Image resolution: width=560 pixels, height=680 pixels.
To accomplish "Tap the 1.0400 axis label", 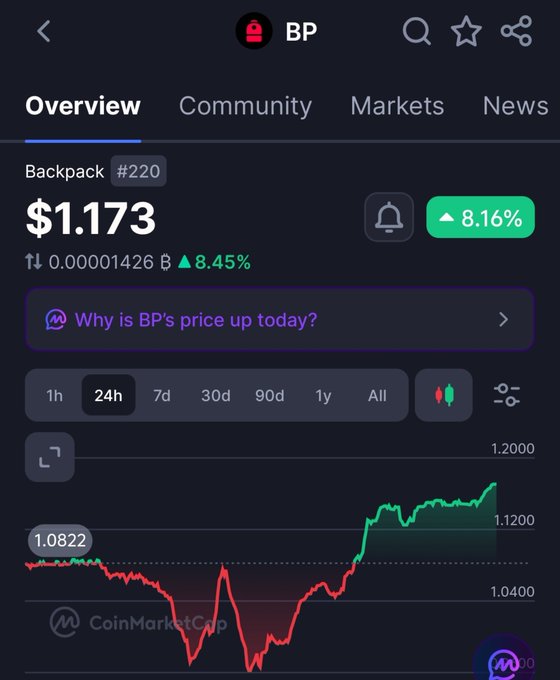I will pos(512,592).
